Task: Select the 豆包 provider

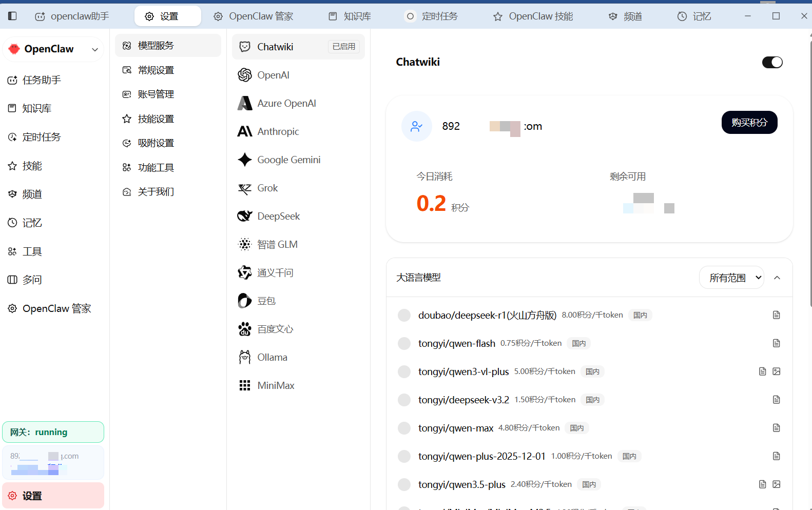Action: [298, 301]
